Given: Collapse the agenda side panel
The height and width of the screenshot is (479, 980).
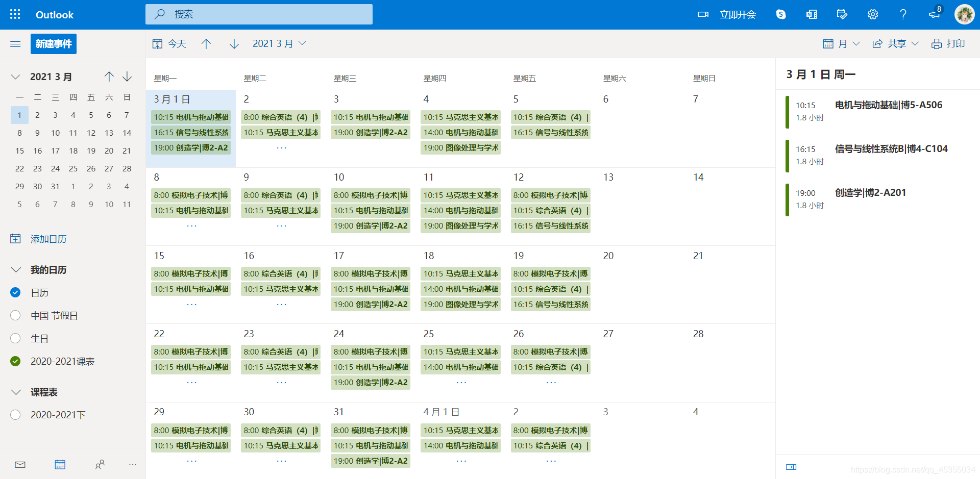Looking at the screenshot, I should pyautogui.click(x=791, y=467).
